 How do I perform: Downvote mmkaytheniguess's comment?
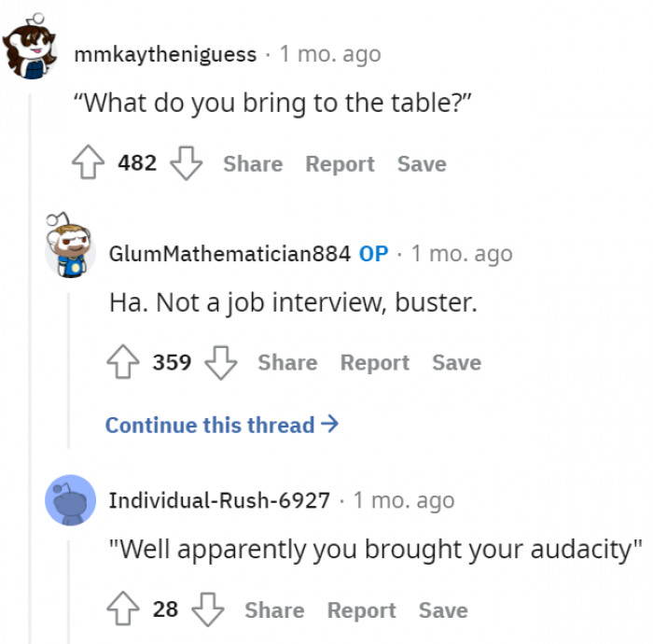pos(186,164)
